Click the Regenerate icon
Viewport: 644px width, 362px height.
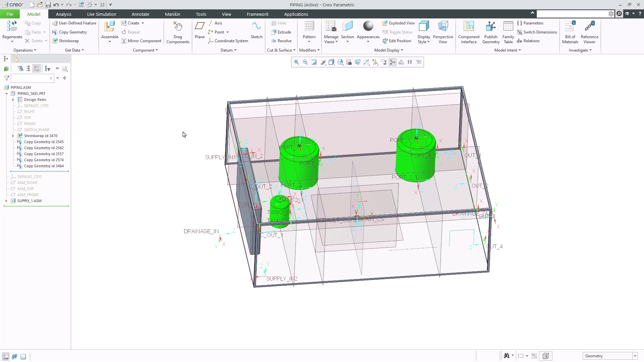tap(12, 28)
